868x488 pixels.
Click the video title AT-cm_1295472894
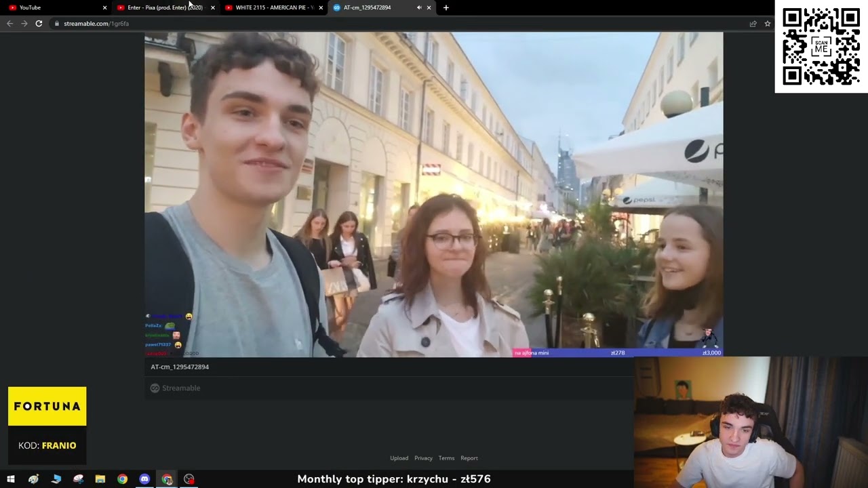[x=180, y=367]
